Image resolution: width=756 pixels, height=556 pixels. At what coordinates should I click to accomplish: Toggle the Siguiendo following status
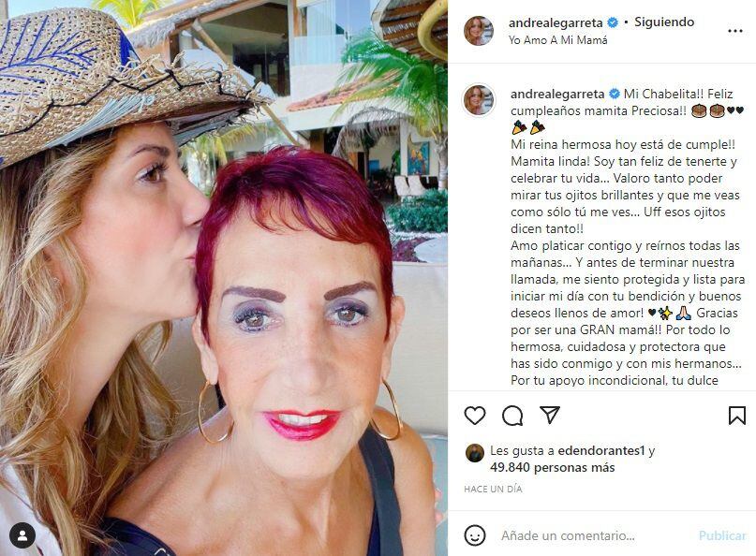(664, 22)
